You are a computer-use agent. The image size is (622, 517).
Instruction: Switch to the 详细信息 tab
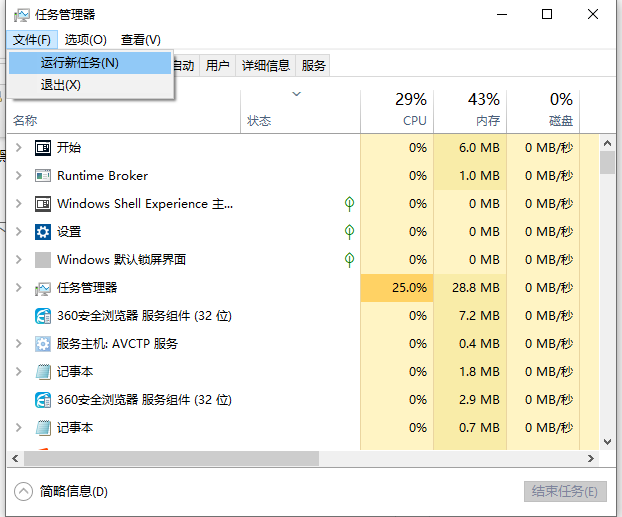click(x=264, y=66)
